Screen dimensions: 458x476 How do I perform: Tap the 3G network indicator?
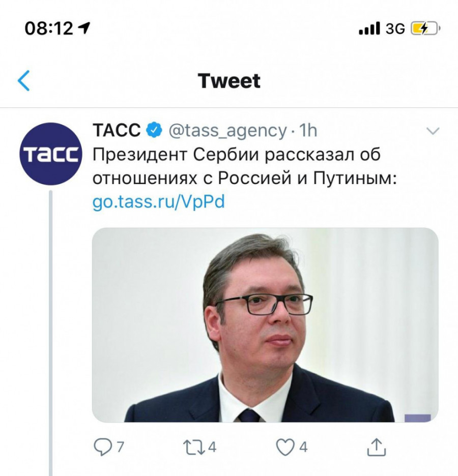395,28
